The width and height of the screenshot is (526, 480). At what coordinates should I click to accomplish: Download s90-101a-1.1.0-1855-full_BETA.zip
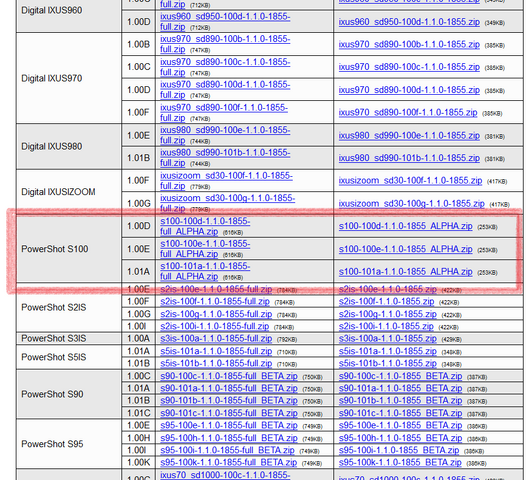(x=229, y=388)
